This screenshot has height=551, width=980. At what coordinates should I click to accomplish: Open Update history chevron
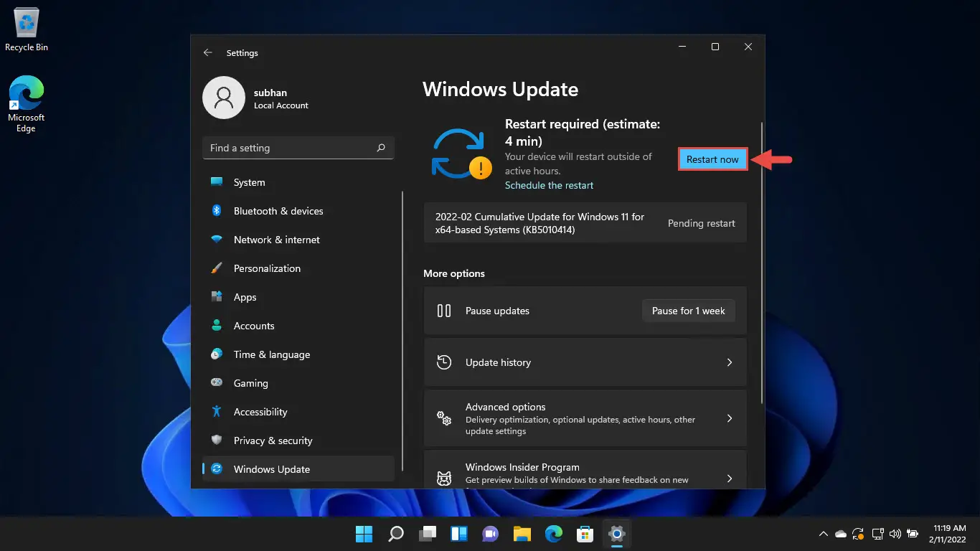[x=729, y=362]
